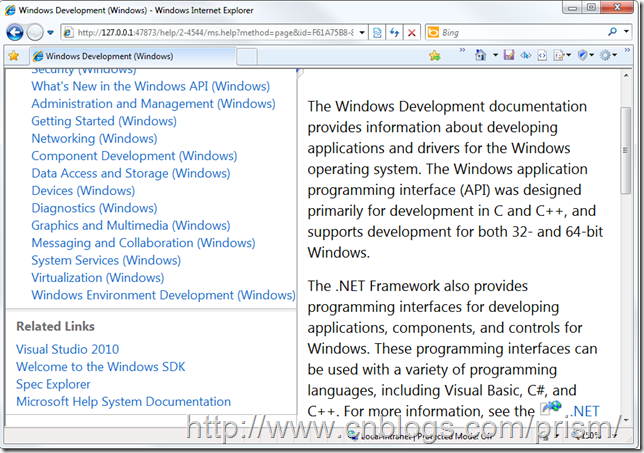Open Welcome to the Windows SDK link
Viewport: 644px width, 453px height.
[x=101, y=366]
